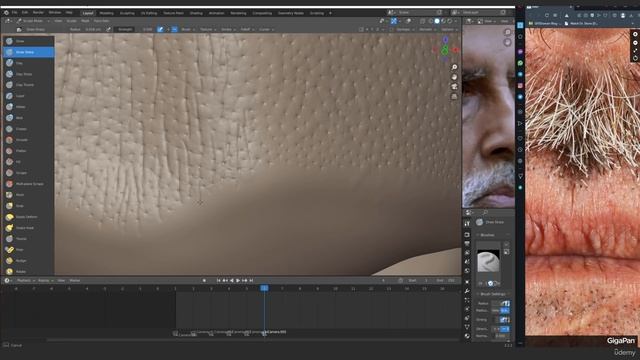Play the timeline animation forward

pyautogui.click(x=238, y=280)
